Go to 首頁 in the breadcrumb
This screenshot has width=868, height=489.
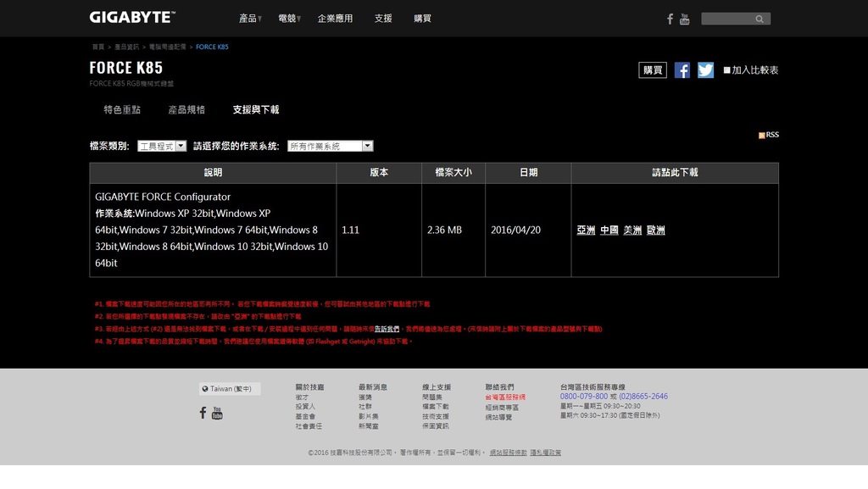point(98,47)
